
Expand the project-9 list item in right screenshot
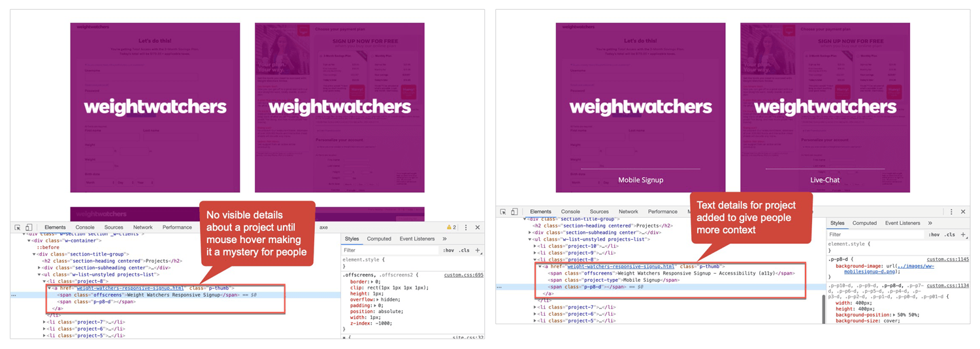point(535,253)
